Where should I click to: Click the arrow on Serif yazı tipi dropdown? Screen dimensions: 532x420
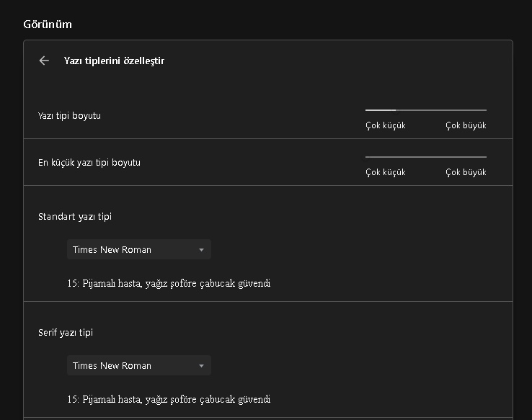[x=201, y=366]
